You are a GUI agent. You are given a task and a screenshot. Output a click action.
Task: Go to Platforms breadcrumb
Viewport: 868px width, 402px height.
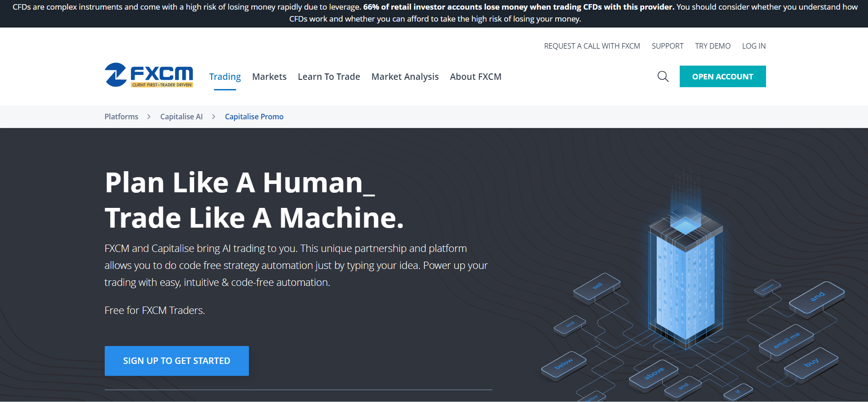tap(121, 117)
